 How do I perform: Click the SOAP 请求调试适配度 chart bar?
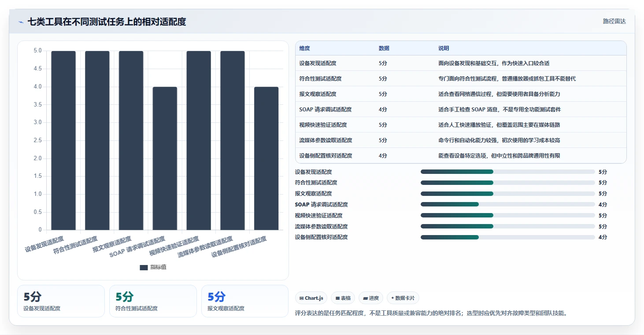tap(165, 158)
